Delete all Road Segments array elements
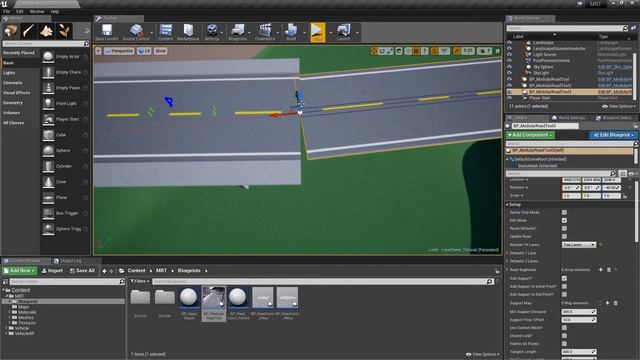 coord(609,270)
